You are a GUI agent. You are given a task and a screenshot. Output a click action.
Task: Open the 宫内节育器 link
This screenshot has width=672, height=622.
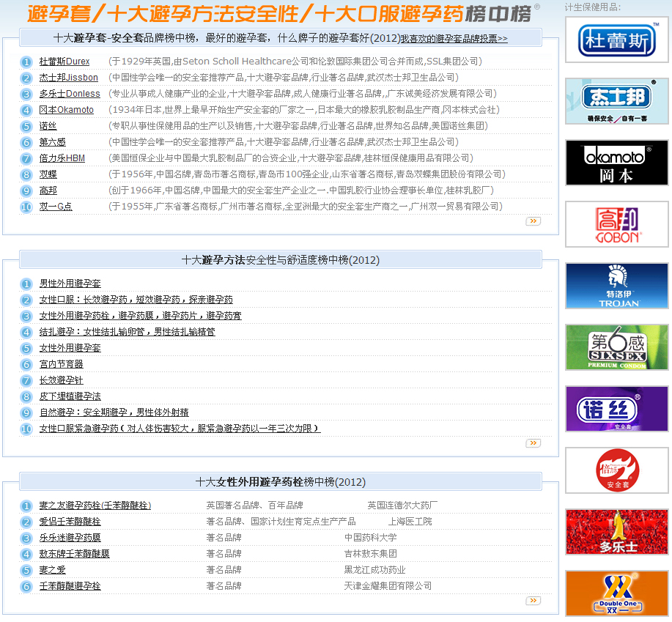click(x=62, y=364)
